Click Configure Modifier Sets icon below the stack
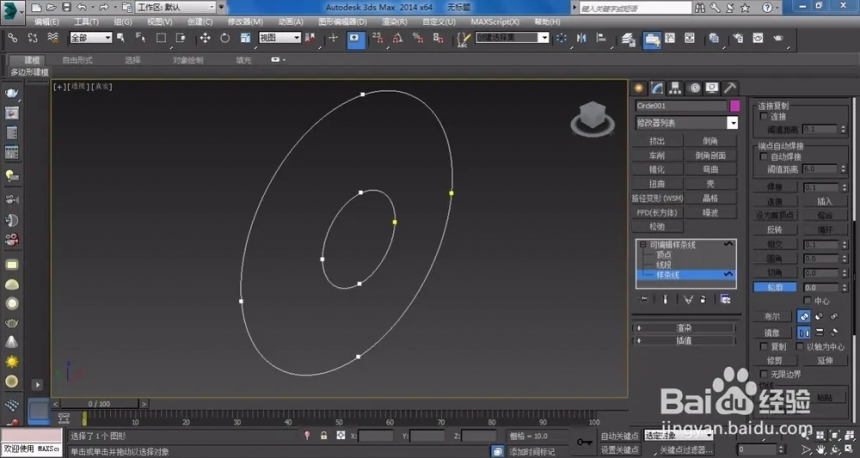The image size is (860, 458). [x=725, y=299]
